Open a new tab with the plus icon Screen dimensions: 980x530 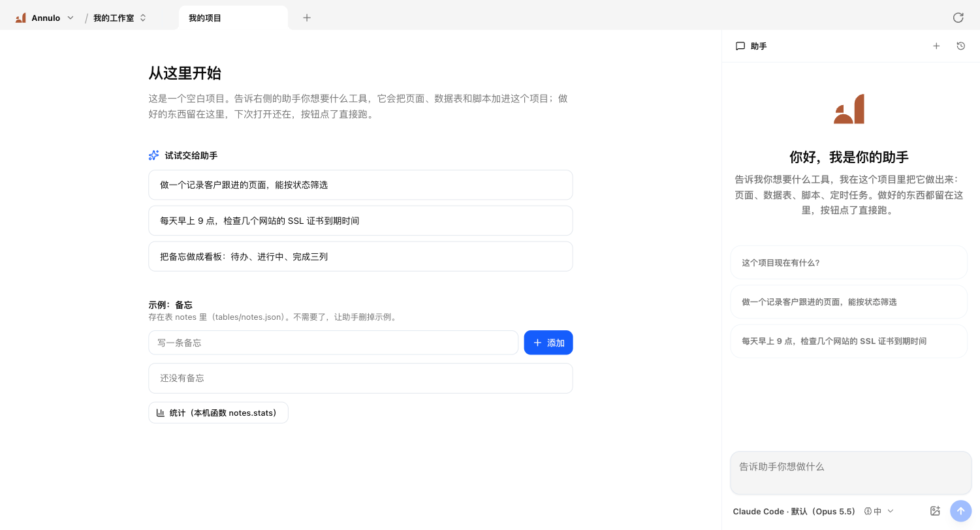pos(307,18)
